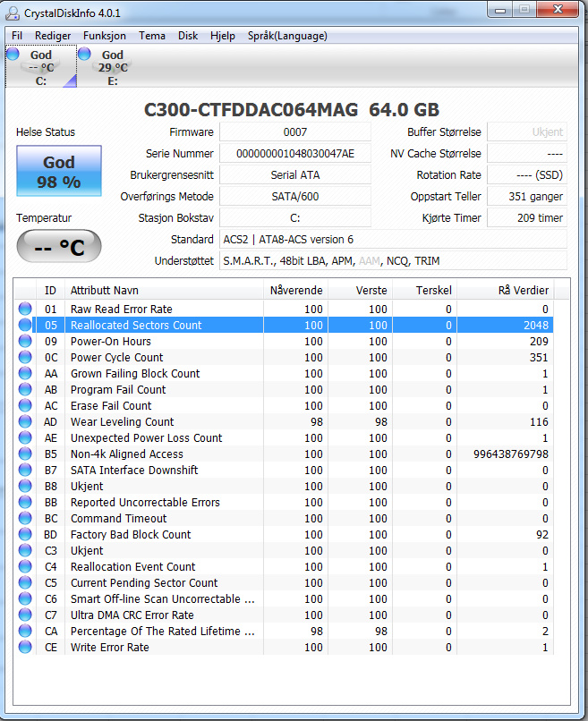
Task: Click the God 98 % health status button
Action: pyautogui.click(x=59, y=171)
